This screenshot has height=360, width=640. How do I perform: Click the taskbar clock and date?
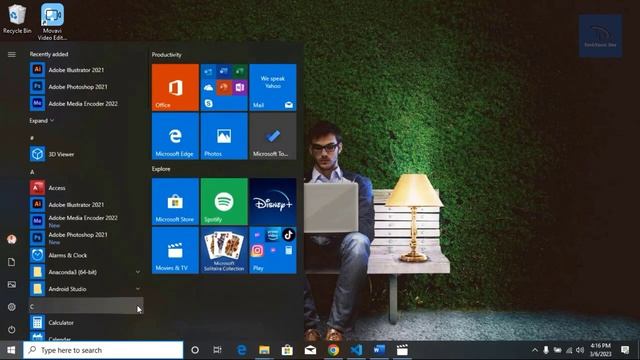click(x=600, y=350)
